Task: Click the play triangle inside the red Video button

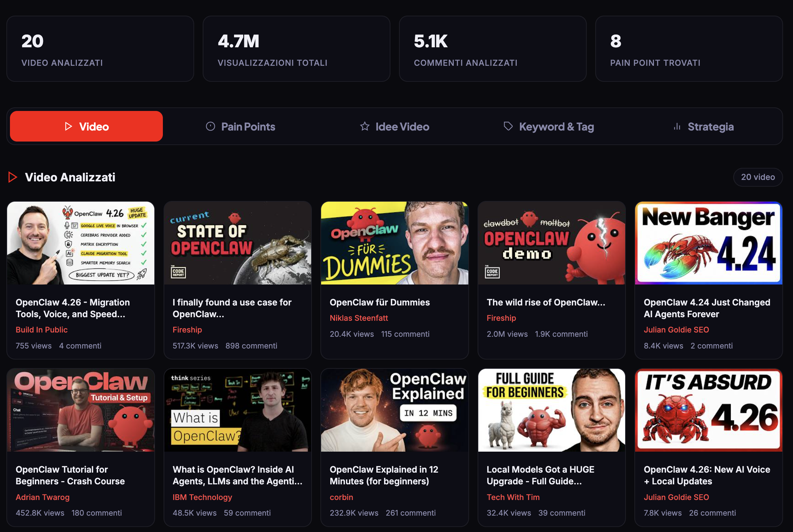Action: [x=68, y=126]
